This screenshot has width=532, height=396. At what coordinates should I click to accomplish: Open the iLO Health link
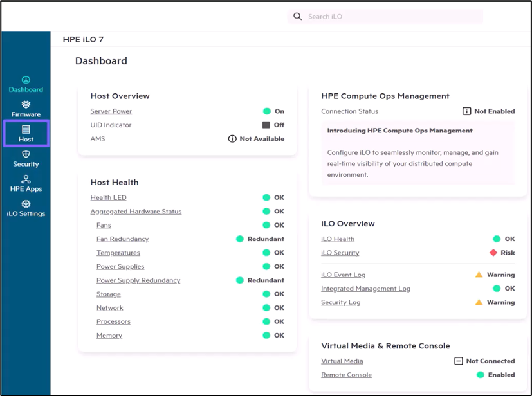pyautogui.click(x=338, y=239)
